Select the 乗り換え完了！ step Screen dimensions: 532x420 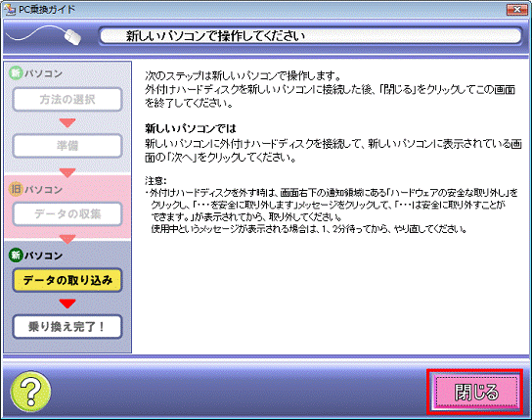pyautogui.click(x=67, y=327)
